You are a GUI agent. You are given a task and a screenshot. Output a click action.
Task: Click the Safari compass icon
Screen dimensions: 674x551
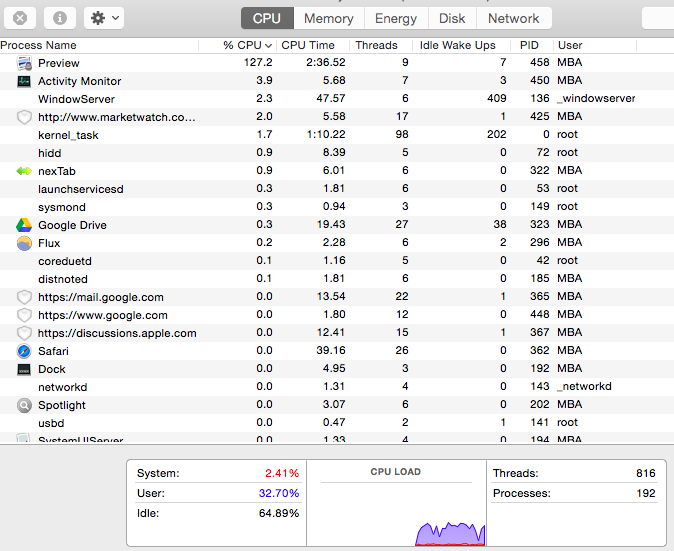tap(24, 351)
